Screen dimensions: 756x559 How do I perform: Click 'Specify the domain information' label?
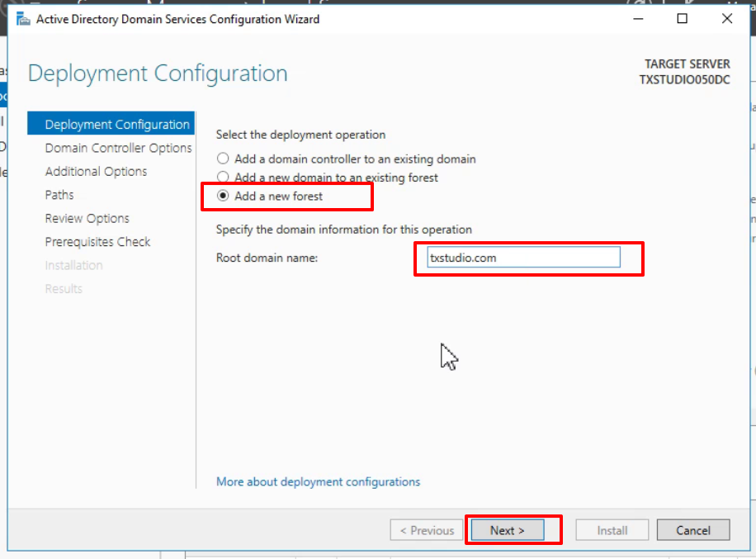344,229
